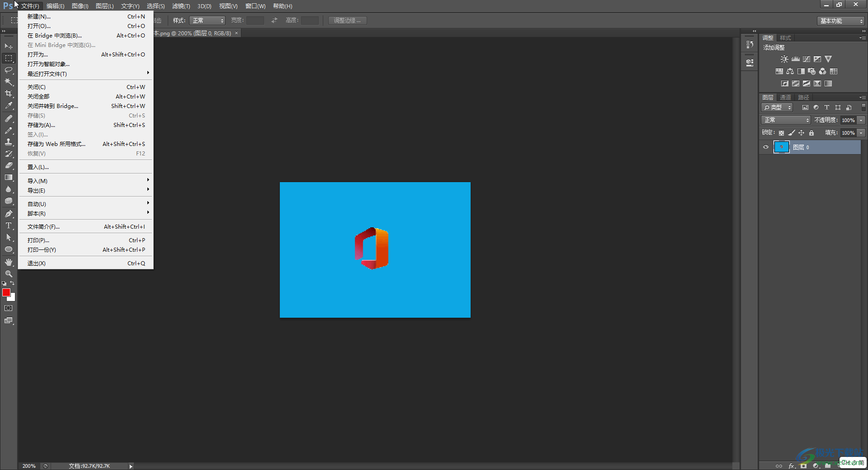
Task: Select the Ellipse shape tool
Action: click(9, 249)
